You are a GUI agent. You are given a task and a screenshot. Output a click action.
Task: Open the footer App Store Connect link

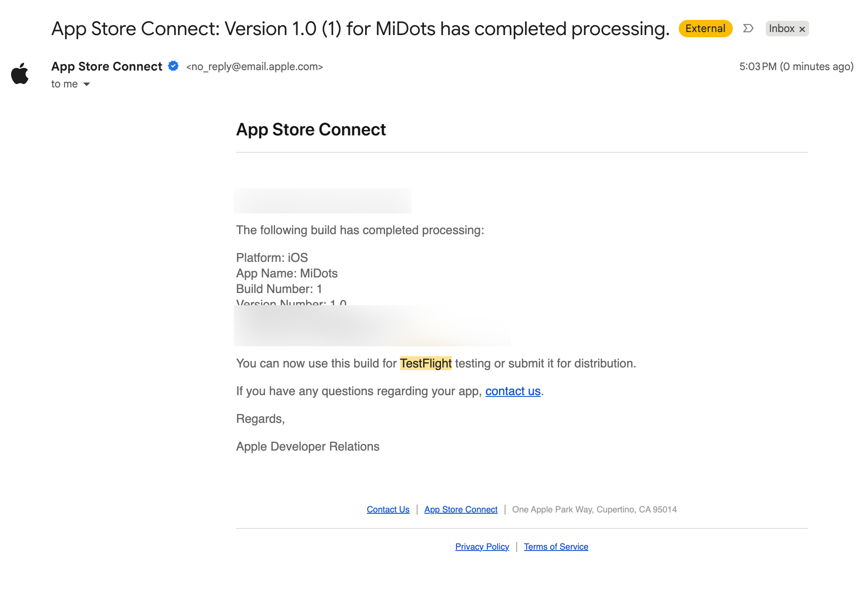tap(461, 509)
